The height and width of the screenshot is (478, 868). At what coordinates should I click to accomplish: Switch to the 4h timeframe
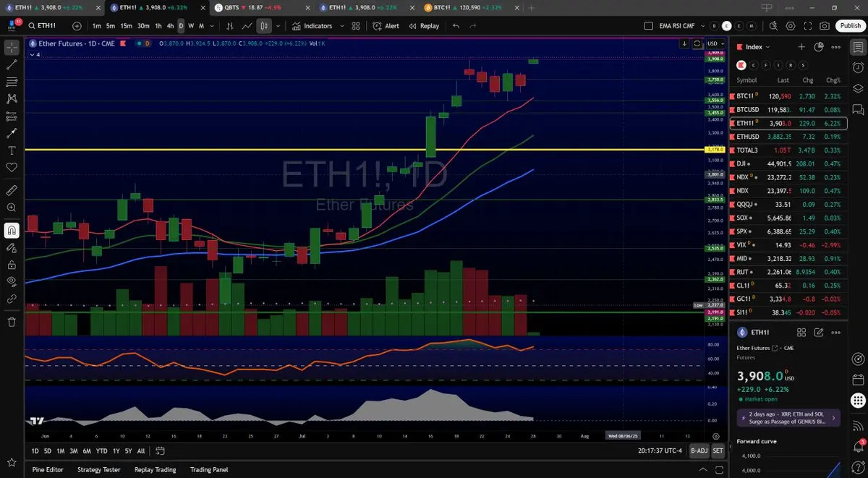(170, 26)
